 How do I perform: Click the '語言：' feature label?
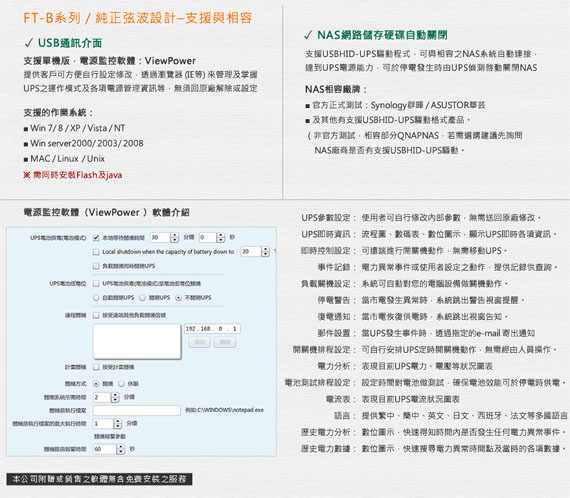344,416
